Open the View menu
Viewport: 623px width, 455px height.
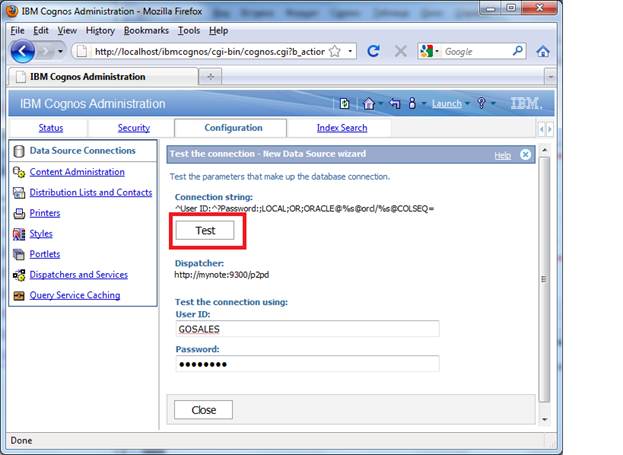pyautogui.click(x=67, y=31)
